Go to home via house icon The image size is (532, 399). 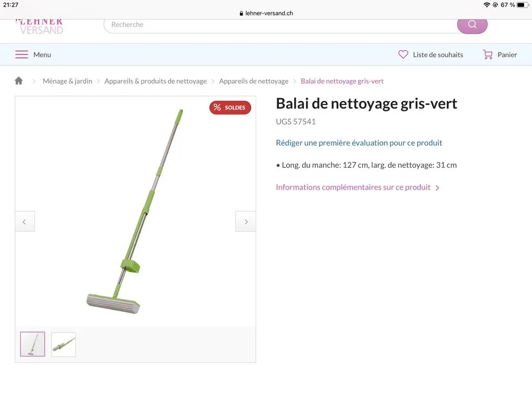coord(19,81)
